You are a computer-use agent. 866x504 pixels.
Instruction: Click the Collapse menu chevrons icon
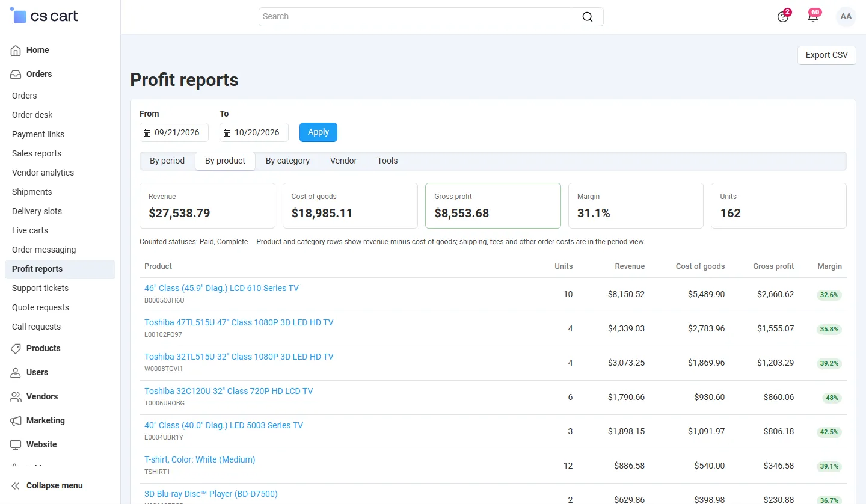click(16, 486)
